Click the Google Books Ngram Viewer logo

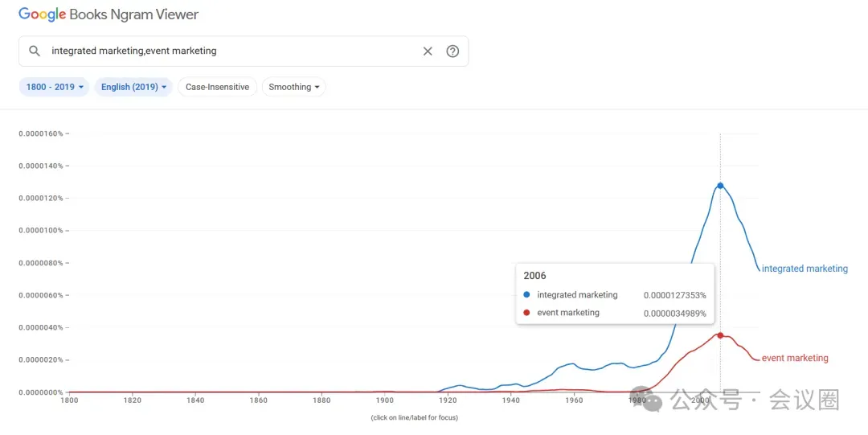coord(108,14)
